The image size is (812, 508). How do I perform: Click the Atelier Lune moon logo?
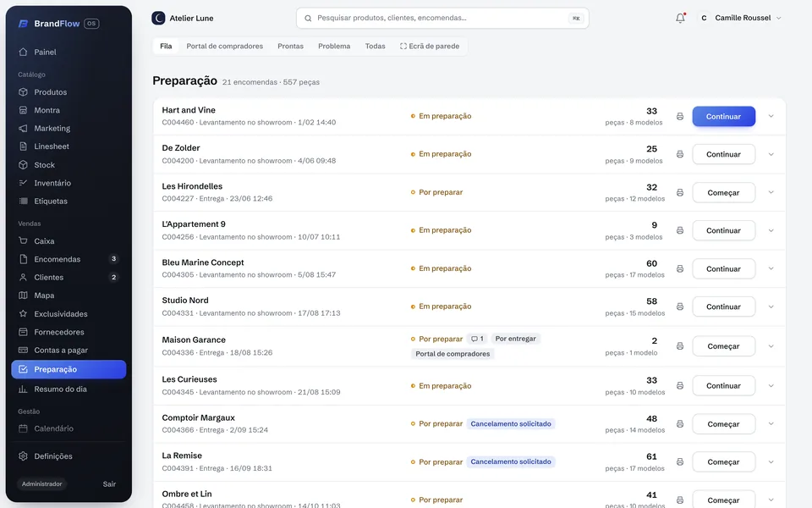click(x=158, y=18)
